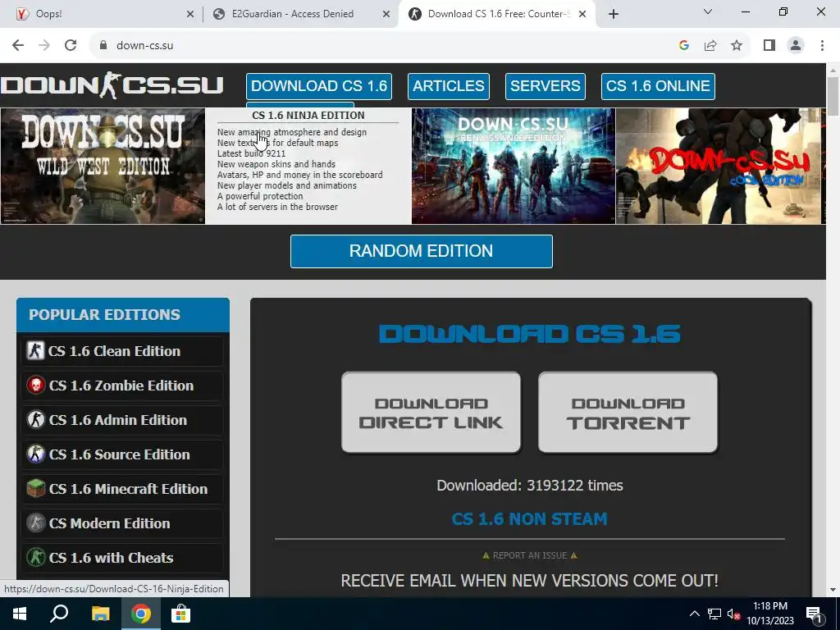This screenshot has height=630, width=840.
Task: Select the Download CS 1.6 Free tab
Action: pos(497,15)
